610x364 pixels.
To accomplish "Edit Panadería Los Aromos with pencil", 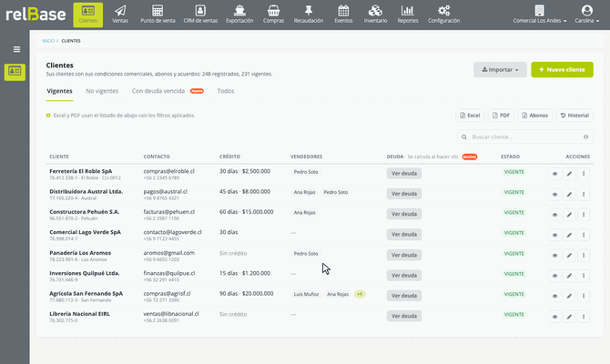I will point(569,256).
